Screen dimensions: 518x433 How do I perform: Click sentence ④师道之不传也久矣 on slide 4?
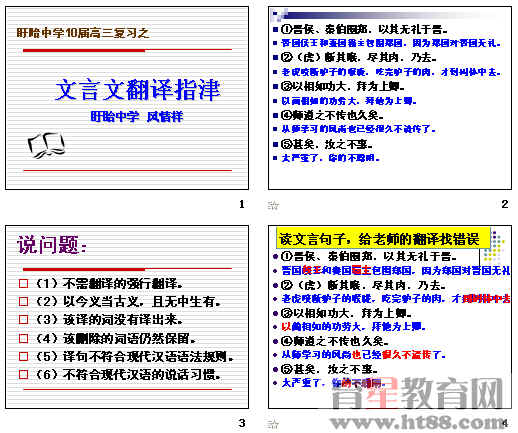tap(334, 341)
